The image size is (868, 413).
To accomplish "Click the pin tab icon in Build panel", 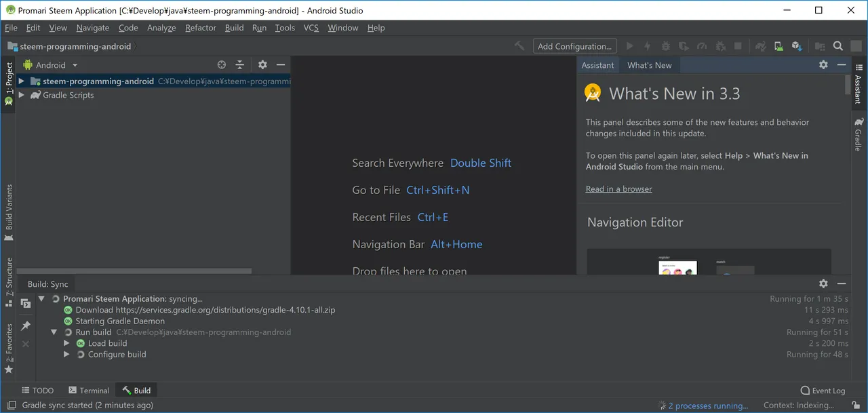I will click(x=26, y=326).
